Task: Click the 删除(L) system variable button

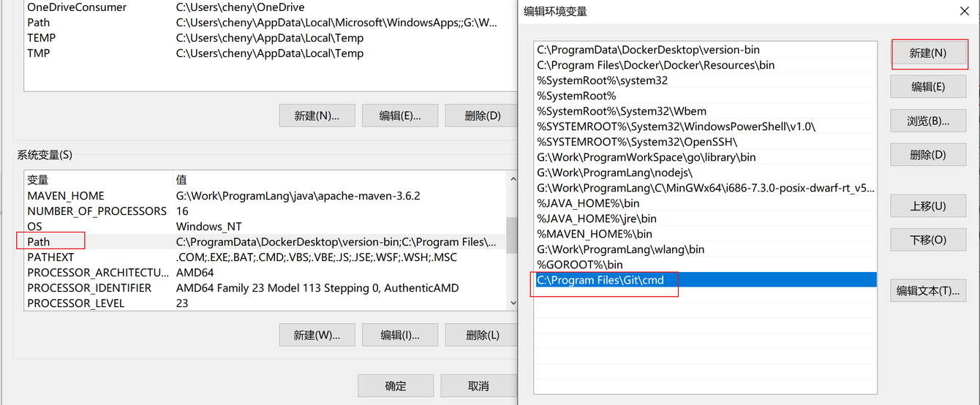Action: click(x=482, y=335)
